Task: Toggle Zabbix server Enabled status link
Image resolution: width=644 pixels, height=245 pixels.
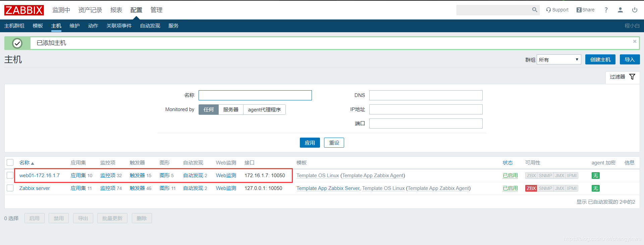Action: click(510, 188)
